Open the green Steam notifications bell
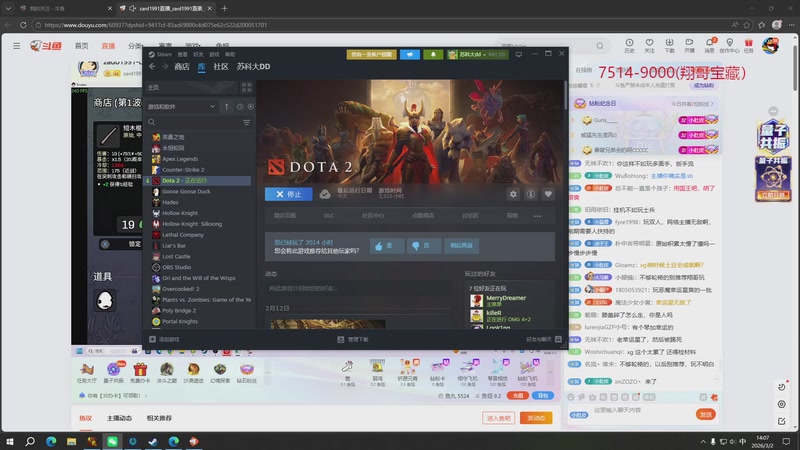 point(433,54)
